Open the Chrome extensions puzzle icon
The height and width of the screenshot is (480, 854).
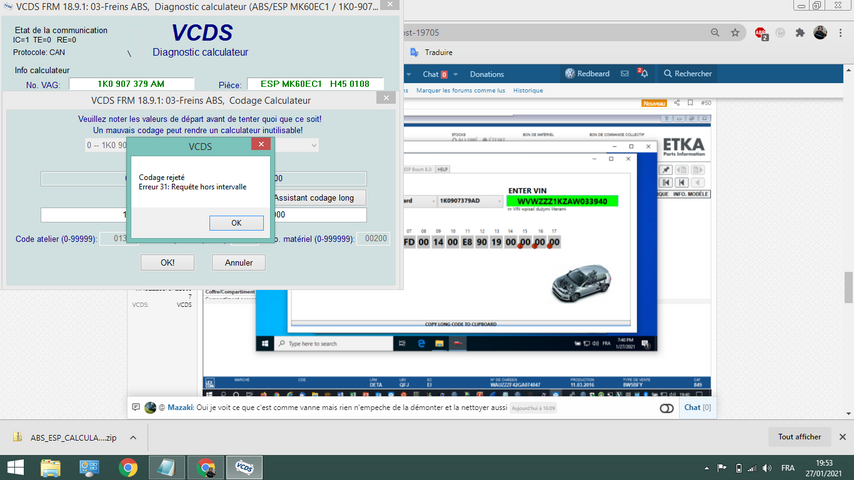[x=800, y=33]
